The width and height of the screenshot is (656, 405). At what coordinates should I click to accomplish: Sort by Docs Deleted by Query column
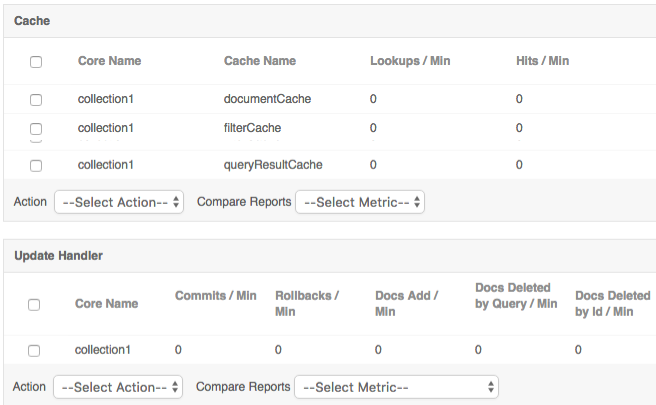pyautogui.click(x=516, y=295)
